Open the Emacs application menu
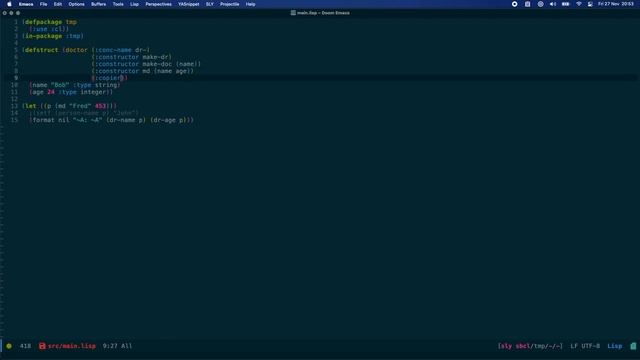 [26, 4]
